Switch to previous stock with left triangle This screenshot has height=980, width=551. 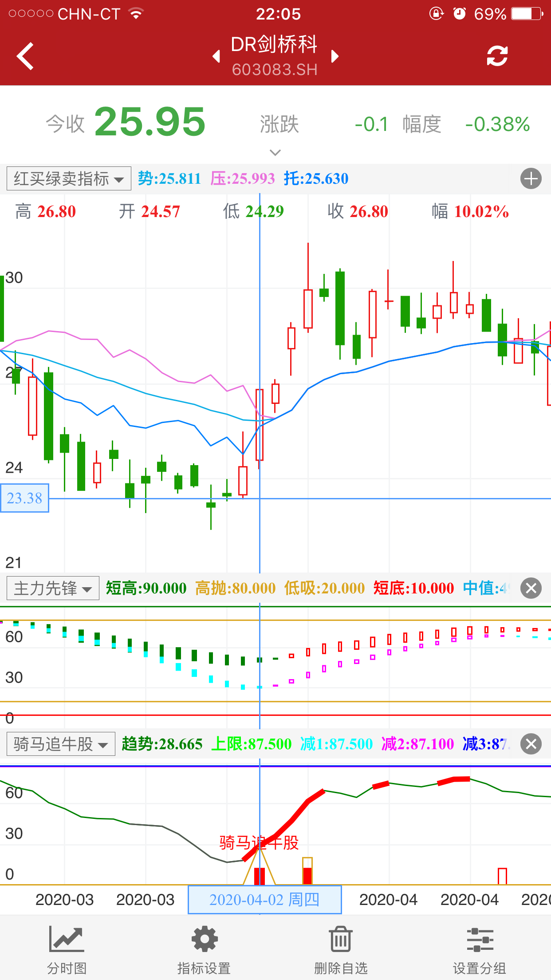[x=216, y=56]
